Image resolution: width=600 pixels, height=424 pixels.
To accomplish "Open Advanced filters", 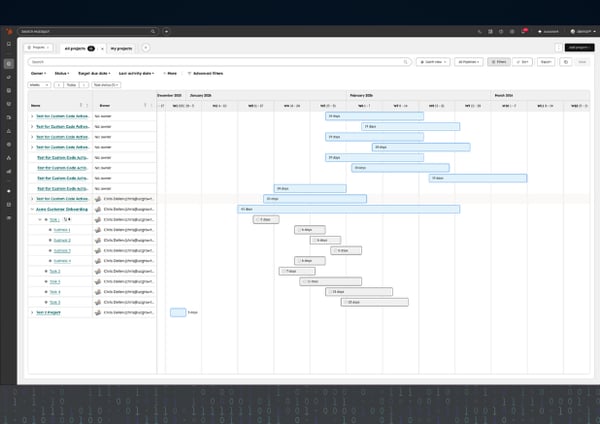I will pyautogui.click(x=205, y=73).
